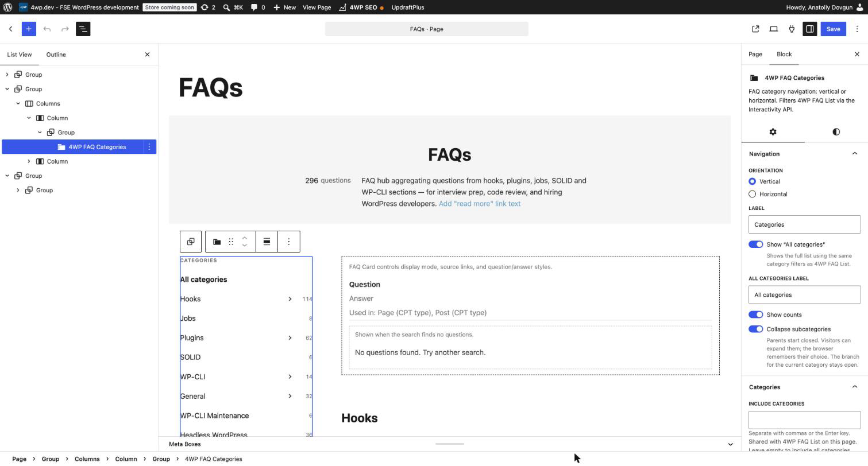868x466 pixels.
Task: Open block toolbar three-dot options
Action: (289, 242)
